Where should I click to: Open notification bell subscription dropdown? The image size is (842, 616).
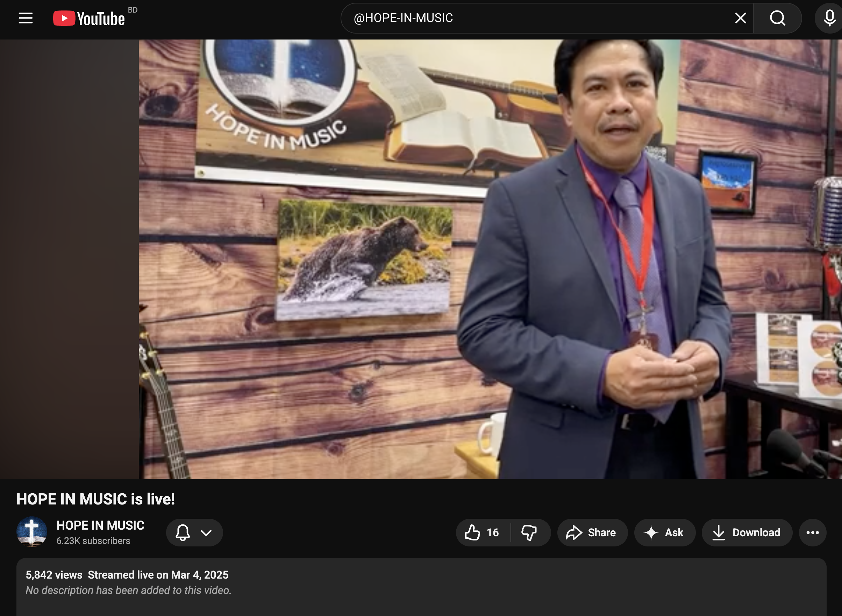194,532
